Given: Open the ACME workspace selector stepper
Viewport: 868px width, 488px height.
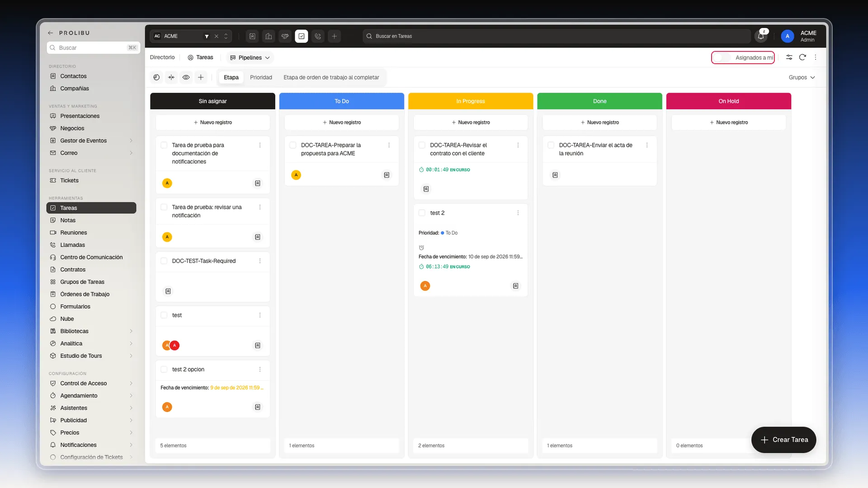Looking at the screenshot, I should tap(226, 36).
